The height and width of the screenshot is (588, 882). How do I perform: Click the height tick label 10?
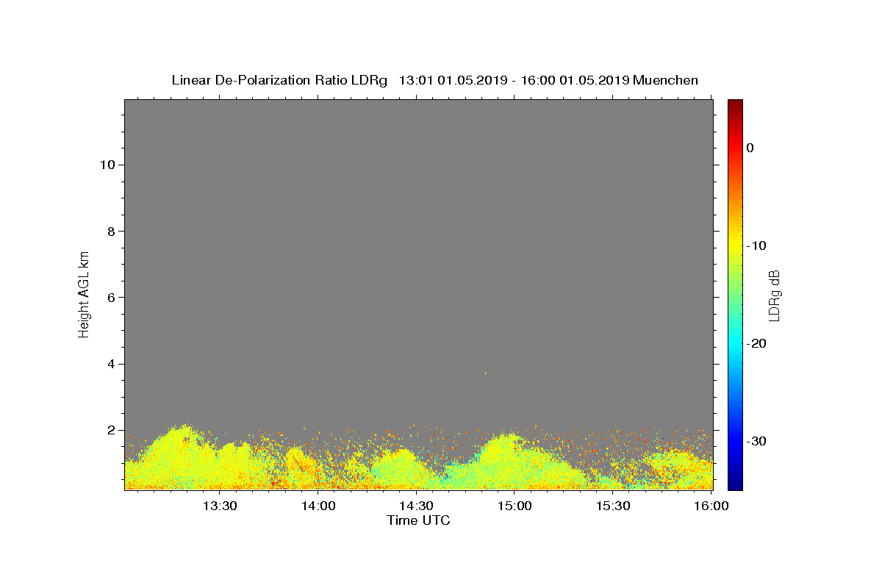pos(107,165)
